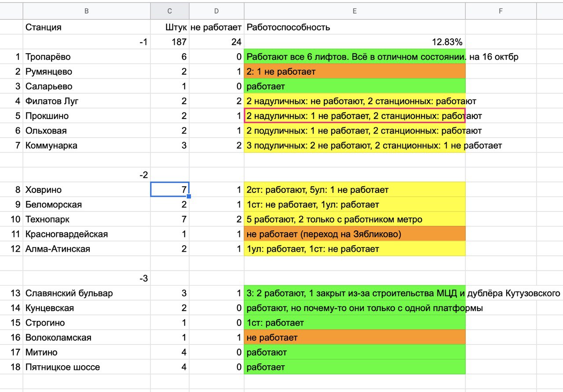The height and width of the screenshot is (392, 563).
Task: Click the 'Славянский бульвар' station cell
Action: [x=87, y=293]
